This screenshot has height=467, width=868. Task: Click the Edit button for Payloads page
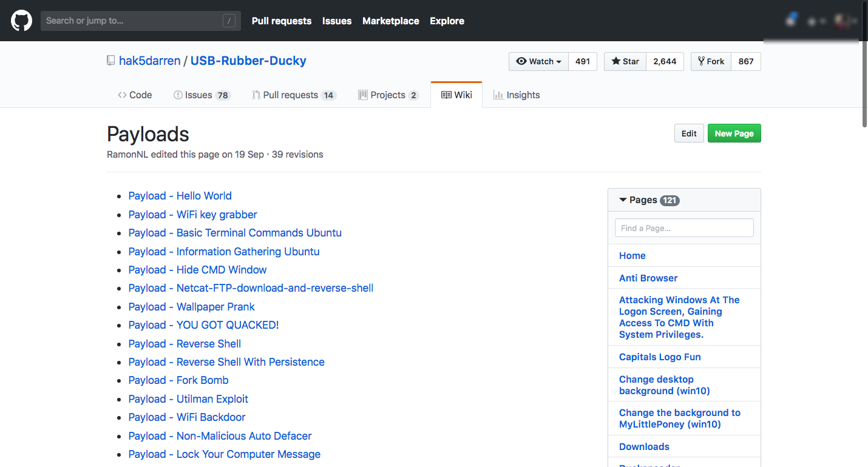click(x=689, y=133)
